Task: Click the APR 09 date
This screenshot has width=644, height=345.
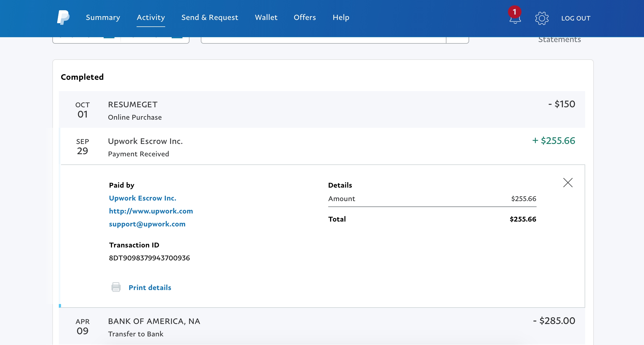Action: 83,327
